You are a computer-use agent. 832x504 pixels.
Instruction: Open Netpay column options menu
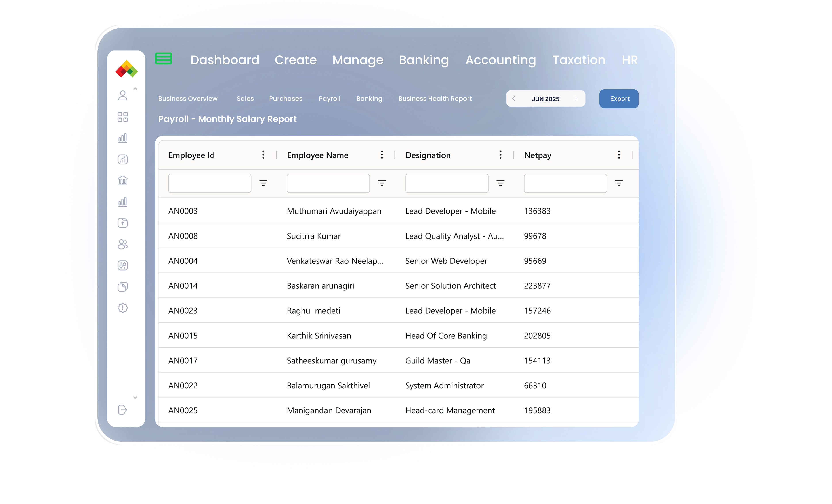tap(619, 155)
